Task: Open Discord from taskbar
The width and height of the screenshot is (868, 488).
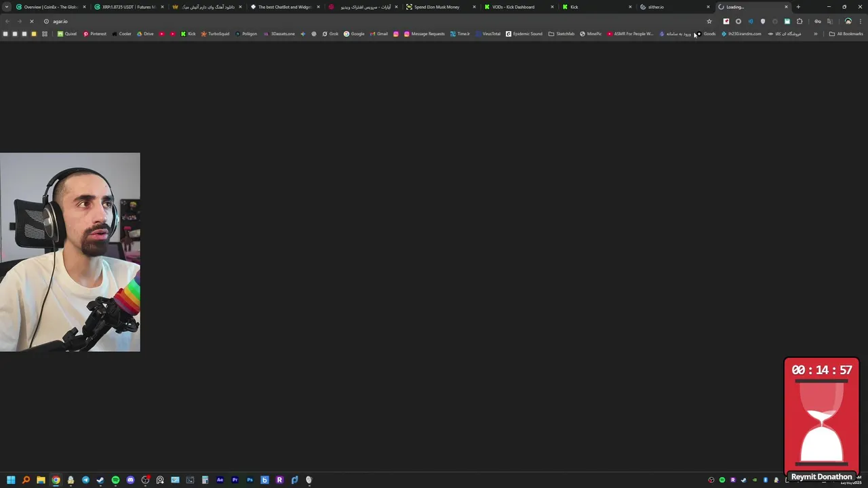Action: click(130, 480)
